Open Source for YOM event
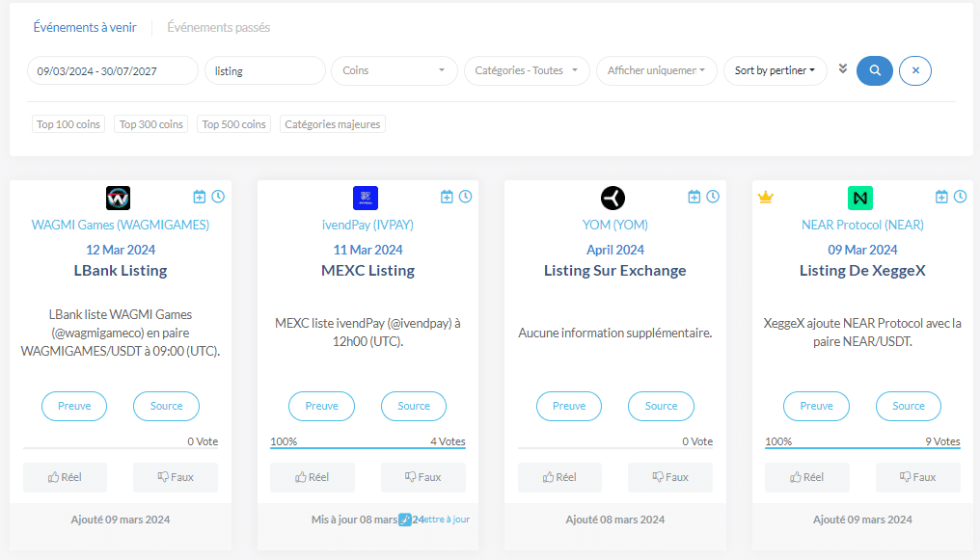Viewport: 980px width, 560px height. [x=662, y=406]
